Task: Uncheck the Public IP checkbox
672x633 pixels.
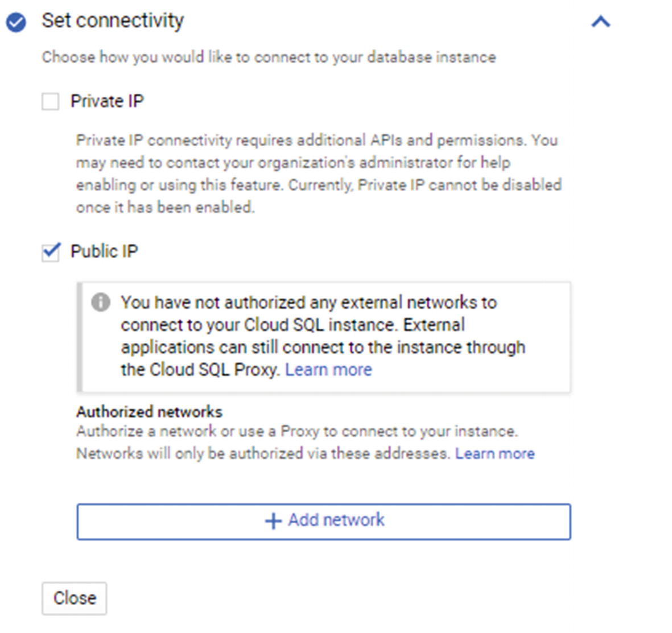Action: click(x=51, y=253)
